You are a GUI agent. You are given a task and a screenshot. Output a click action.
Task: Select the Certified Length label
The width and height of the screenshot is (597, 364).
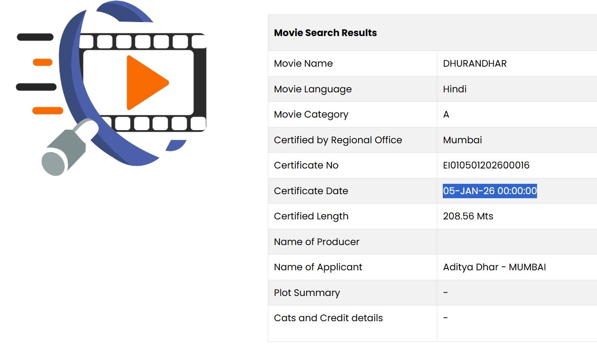(x=311, y=216)
